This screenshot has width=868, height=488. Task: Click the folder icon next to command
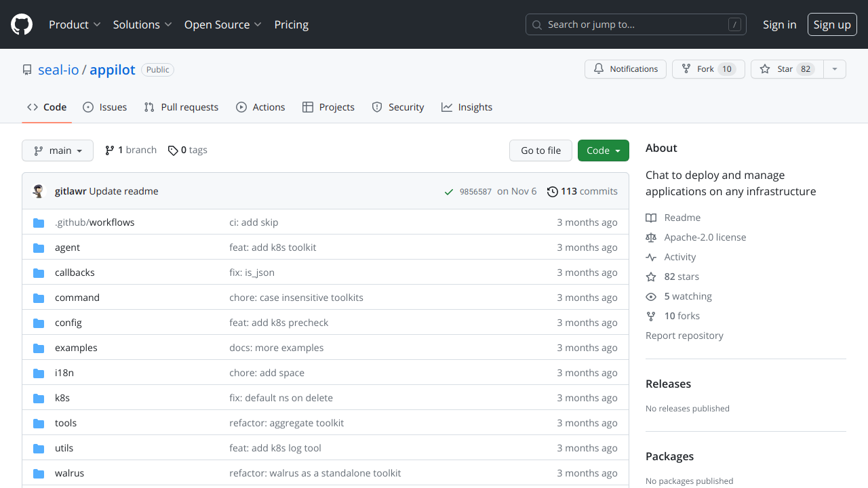pos(39,298)
